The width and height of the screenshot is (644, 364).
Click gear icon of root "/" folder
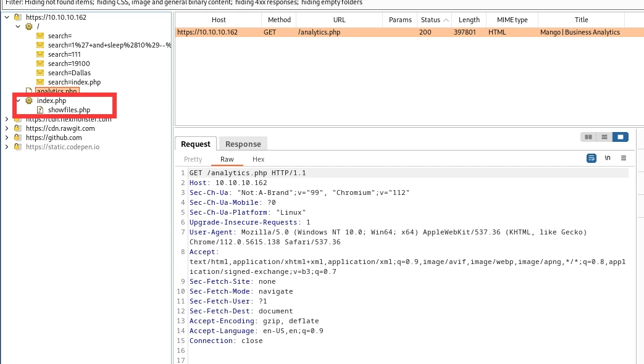29,27
